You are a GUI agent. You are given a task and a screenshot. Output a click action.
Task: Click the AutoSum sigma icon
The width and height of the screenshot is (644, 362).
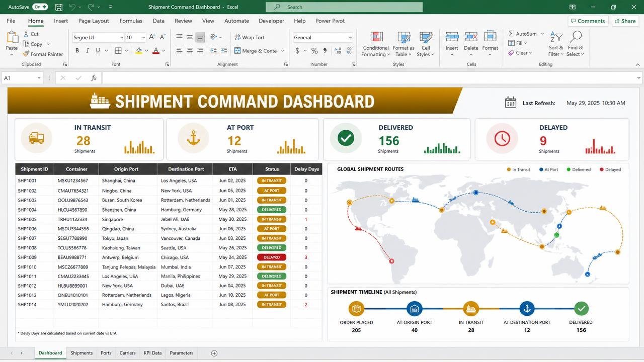click(512, 34)
